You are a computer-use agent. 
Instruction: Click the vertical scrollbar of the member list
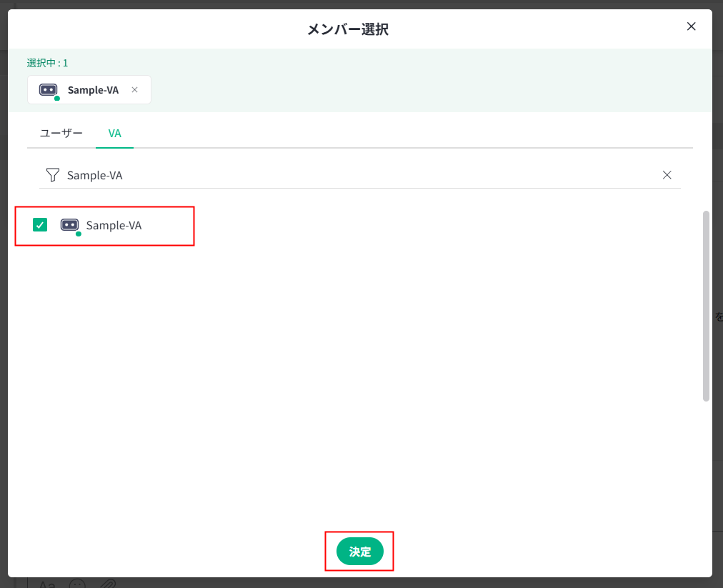706,306
